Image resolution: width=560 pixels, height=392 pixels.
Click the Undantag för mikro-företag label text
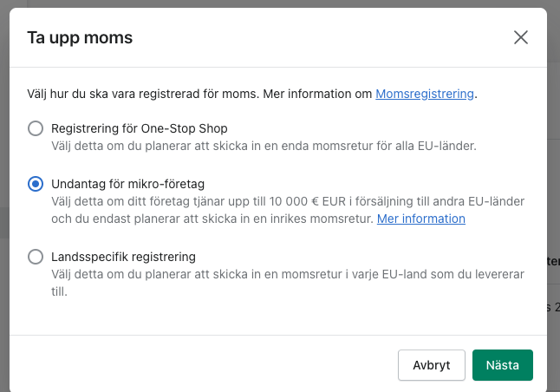(127, 184)
